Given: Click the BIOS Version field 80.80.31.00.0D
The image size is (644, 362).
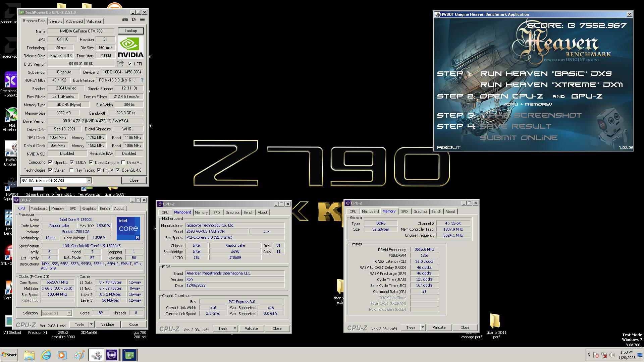Looking at the screenshot, I should pyautogui.click(x=81, y=64).
